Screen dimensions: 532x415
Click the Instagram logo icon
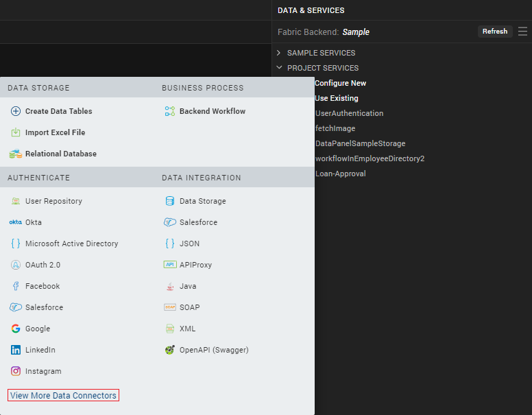[16, 371]
